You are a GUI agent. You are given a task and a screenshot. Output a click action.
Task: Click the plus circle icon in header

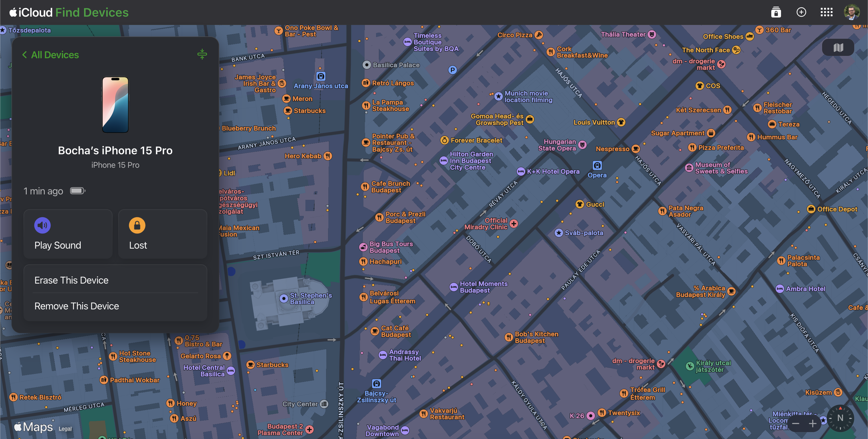pyautogui.click(x=801, y=12)
